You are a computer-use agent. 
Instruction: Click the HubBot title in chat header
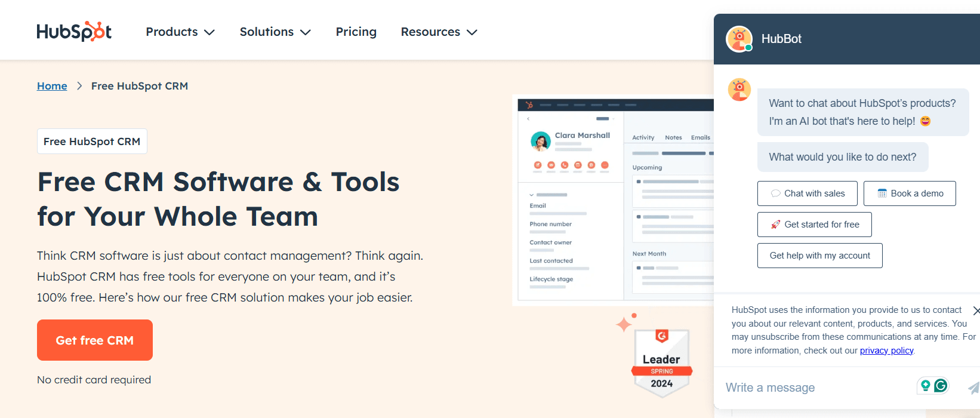click(x=781, y=39)
